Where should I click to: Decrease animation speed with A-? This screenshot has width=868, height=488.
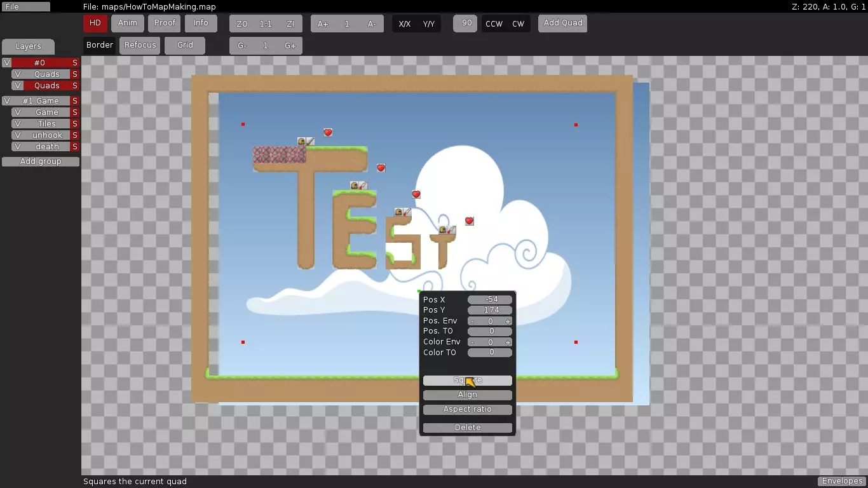pyautogui.click(x=372, y=24)
